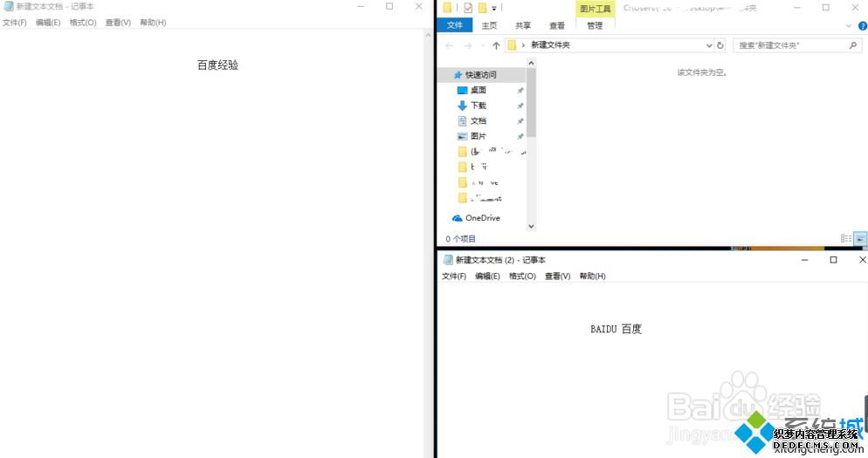Open 文件 menu in 新建文本文档 (2) Notepad
The width and height of the screenshot is (868, 458).
click(454, 276)
